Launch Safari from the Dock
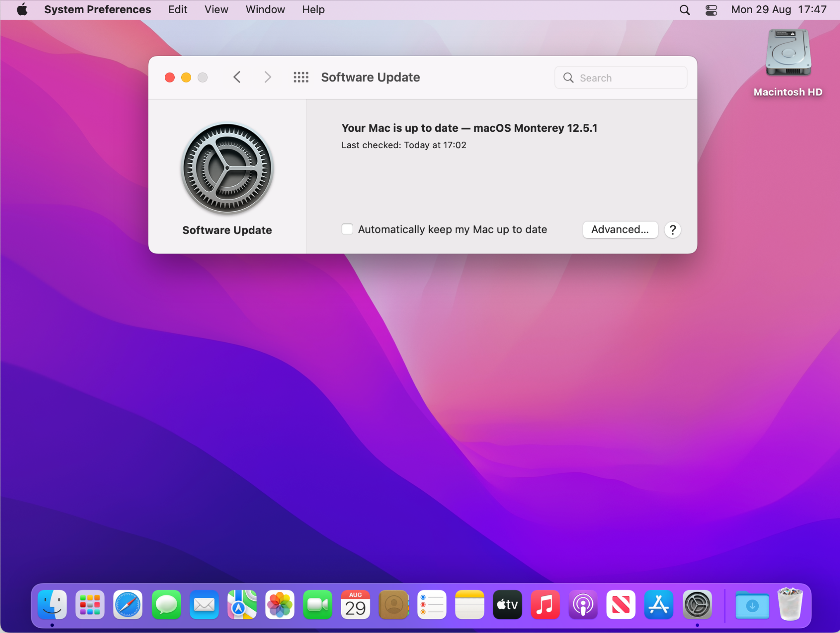The image size is (840, 633). coord(128,605)
